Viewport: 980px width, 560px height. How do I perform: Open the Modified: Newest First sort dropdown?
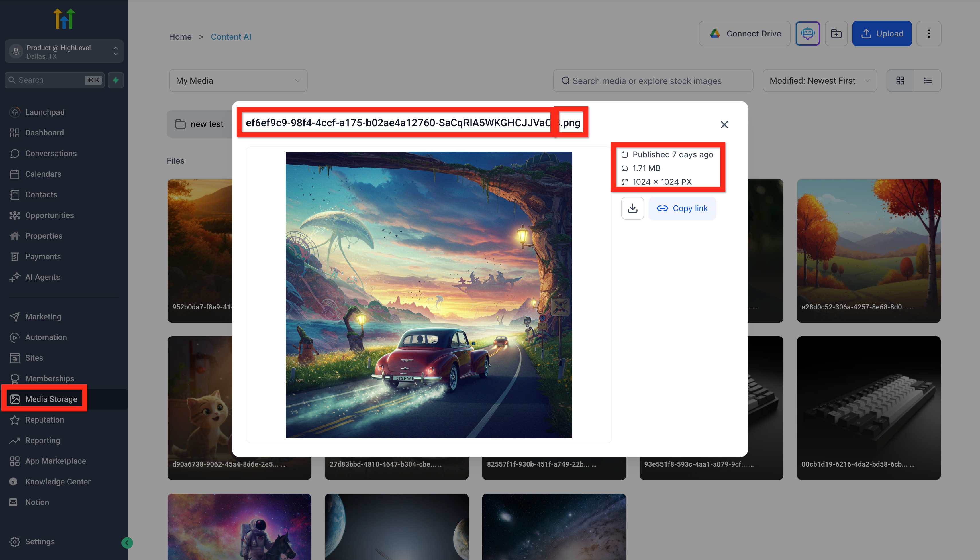click(819, 80)
